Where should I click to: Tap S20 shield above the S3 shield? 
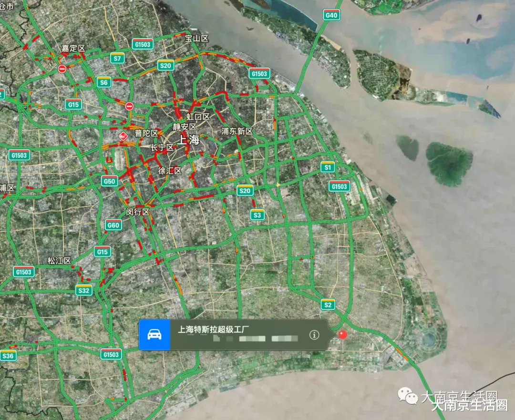[x=245, y=191]
